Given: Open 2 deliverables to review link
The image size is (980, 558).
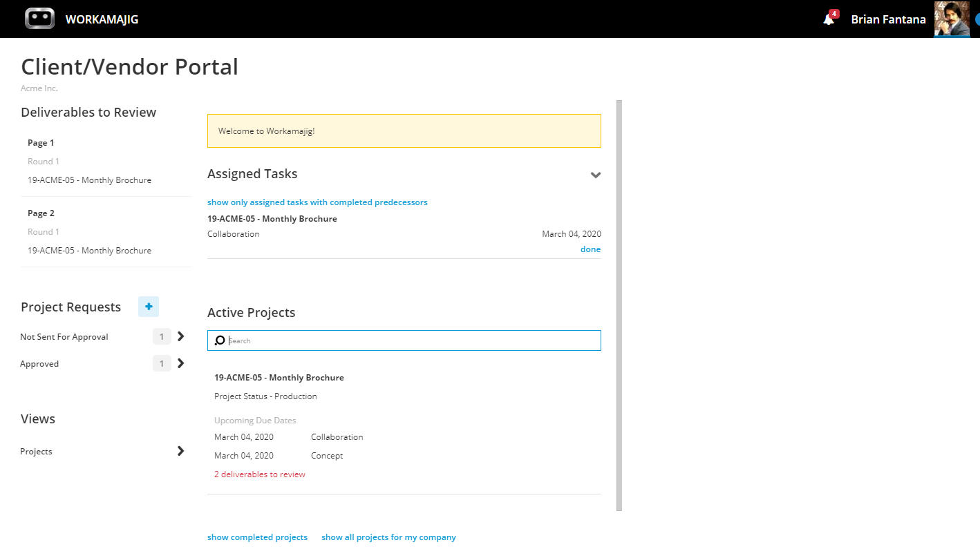Looking at the screenshot, I should (260, 474).
